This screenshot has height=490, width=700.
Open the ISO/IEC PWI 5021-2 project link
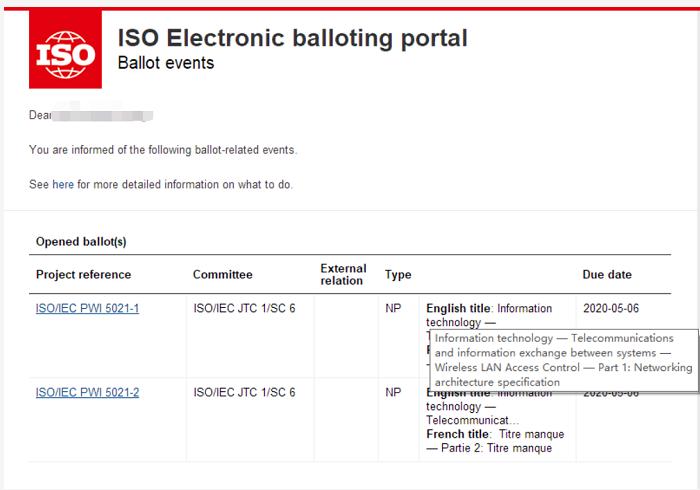coord(88,392)
